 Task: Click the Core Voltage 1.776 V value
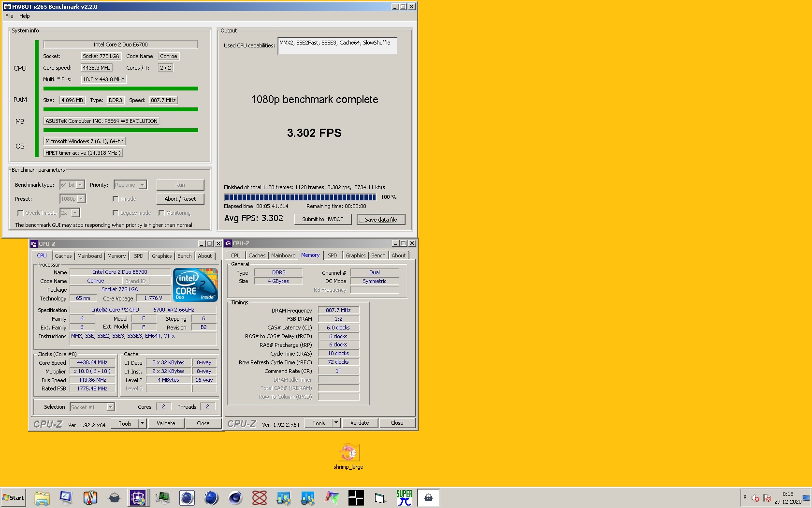153,298
